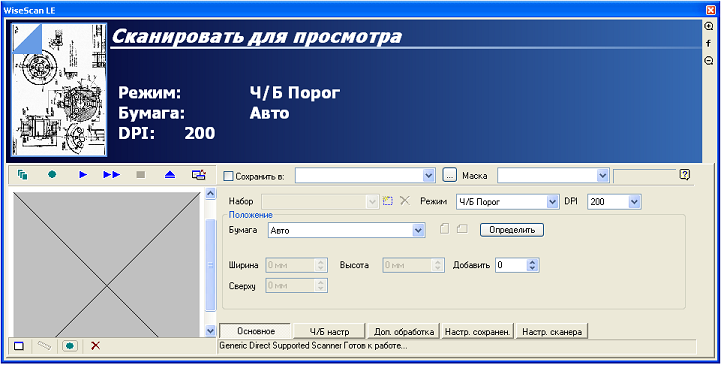721x365 pixels.
Task: Expand the 'Бумага' dropdown showing Авто
Action: point(418,230)
